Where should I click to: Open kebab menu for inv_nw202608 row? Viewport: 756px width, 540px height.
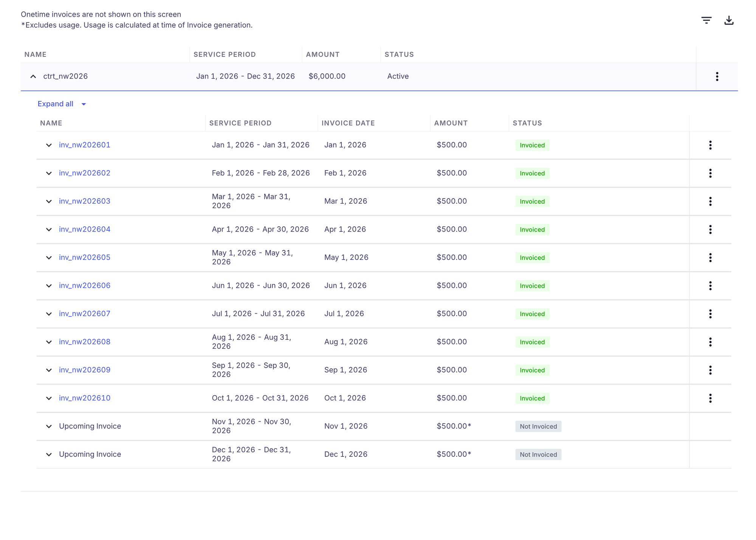pos(710,342)
